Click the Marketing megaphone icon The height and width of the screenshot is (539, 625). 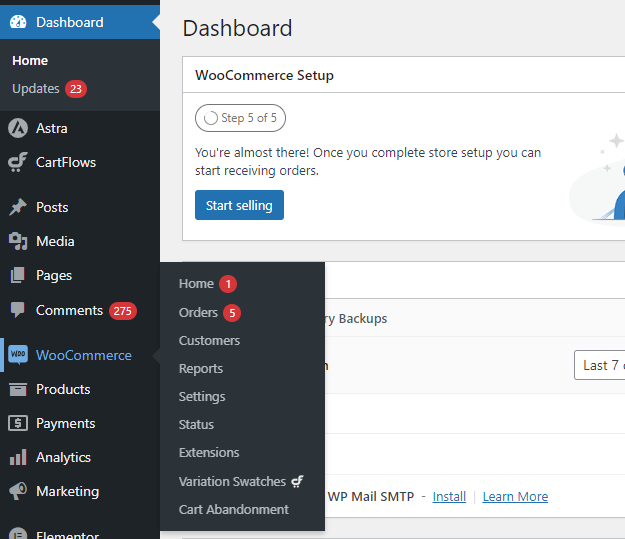18,491
